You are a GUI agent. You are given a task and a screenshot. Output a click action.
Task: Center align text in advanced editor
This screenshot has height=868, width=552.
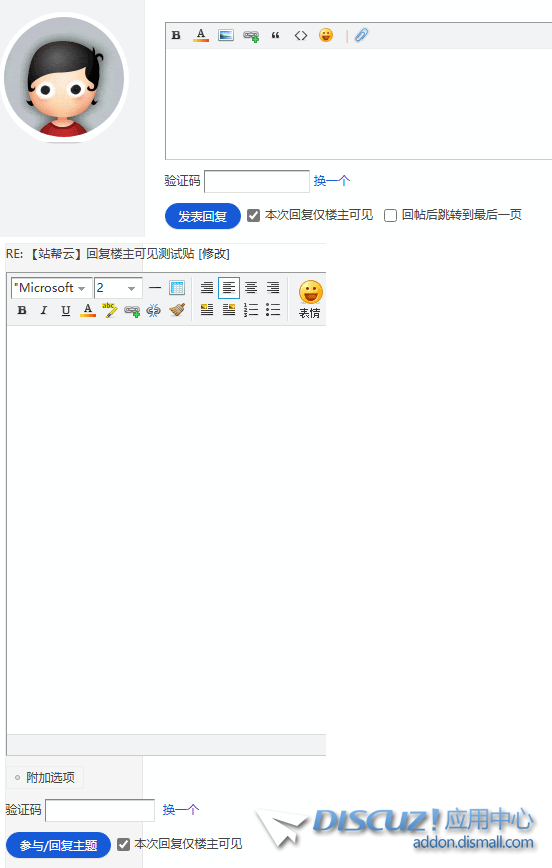point(251,288)
